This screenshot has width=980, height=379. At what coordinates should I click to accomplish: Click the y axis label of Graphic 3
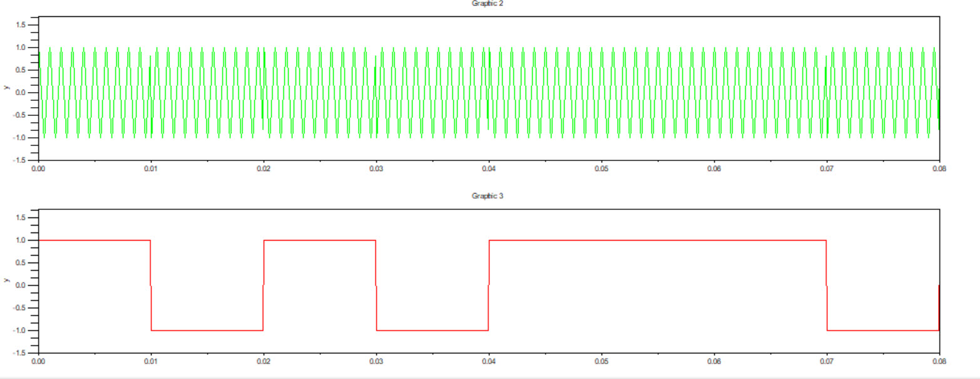6,281
